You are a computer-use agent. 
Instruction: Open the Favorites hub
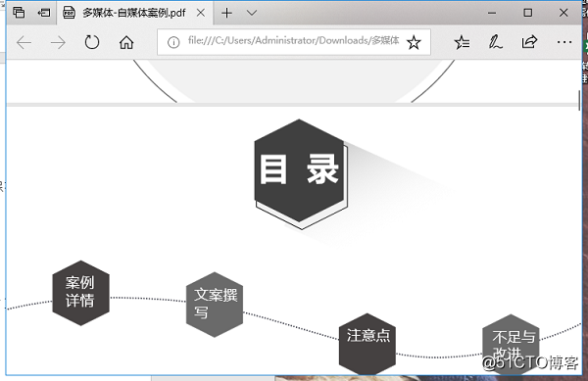coord(462,42)
